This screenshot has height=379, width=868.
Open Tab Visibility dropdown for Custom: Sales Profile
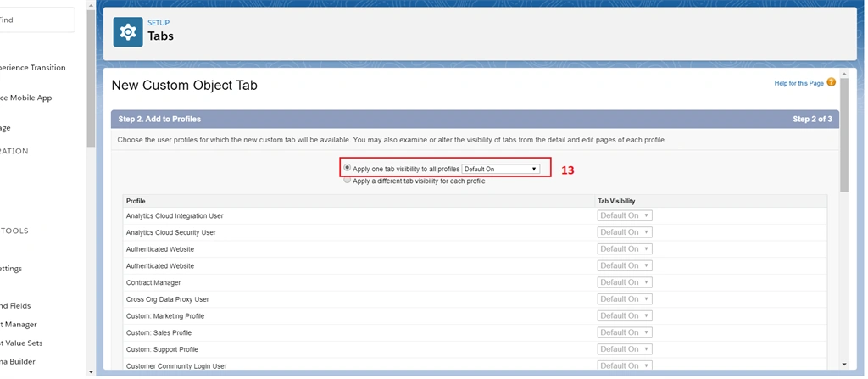[625, 332]
